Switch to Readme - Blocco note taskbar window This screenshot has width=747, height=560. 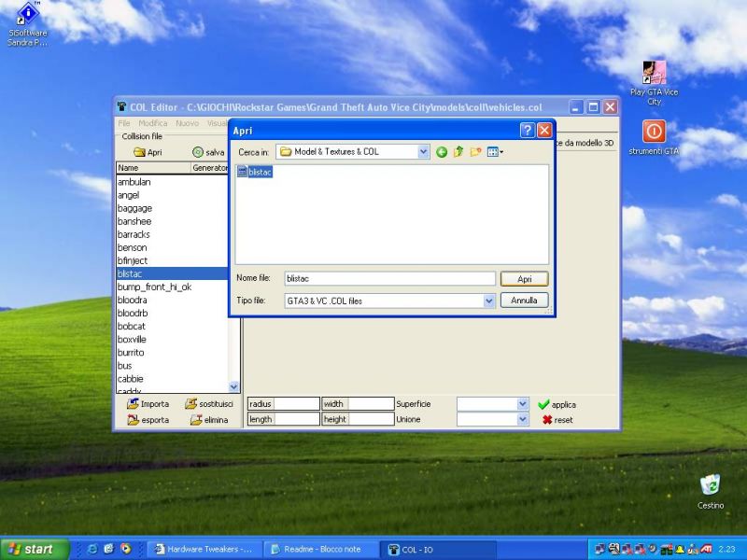coord(321,549)
